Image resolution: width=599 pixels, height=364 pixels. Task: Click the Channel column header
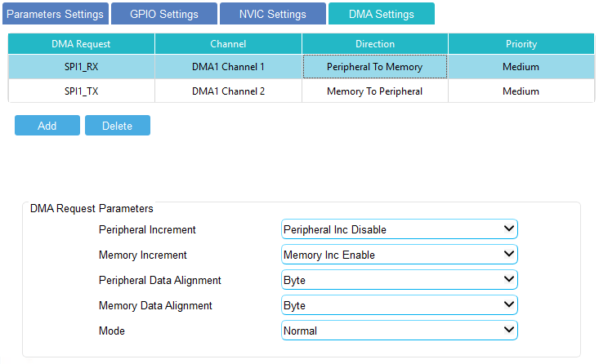tap(228, 44)
